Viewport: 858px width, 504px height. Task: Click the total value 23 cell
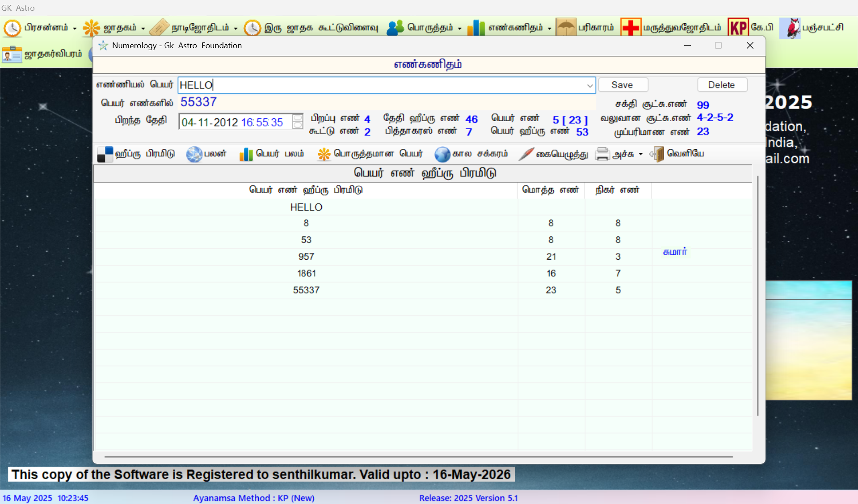pyautogui.click(x=551, y=290)
